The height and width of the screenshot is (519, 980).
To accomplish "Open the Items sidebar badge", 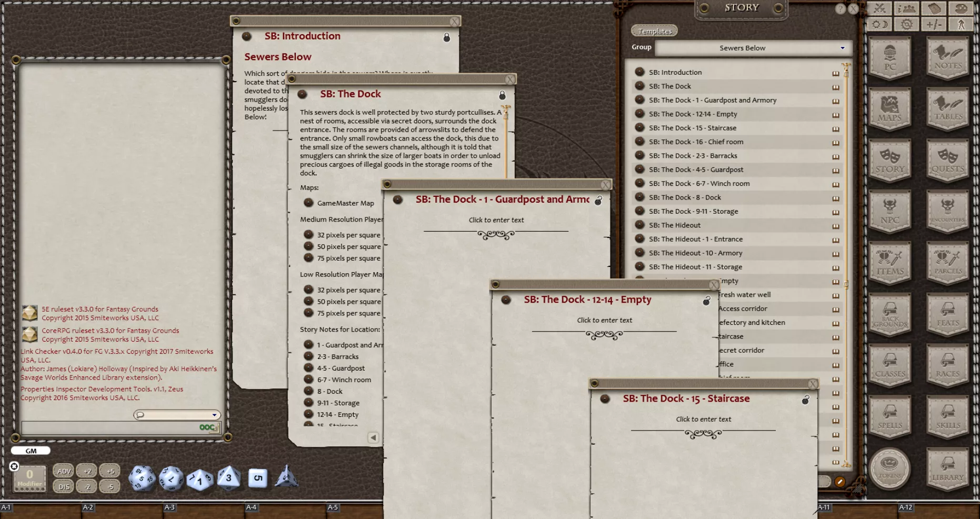I will point(890,263).
